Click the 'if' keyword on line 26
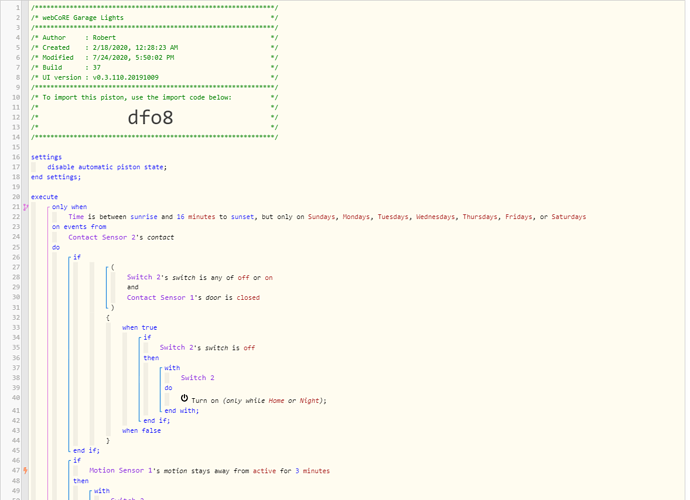 point(77,257)
